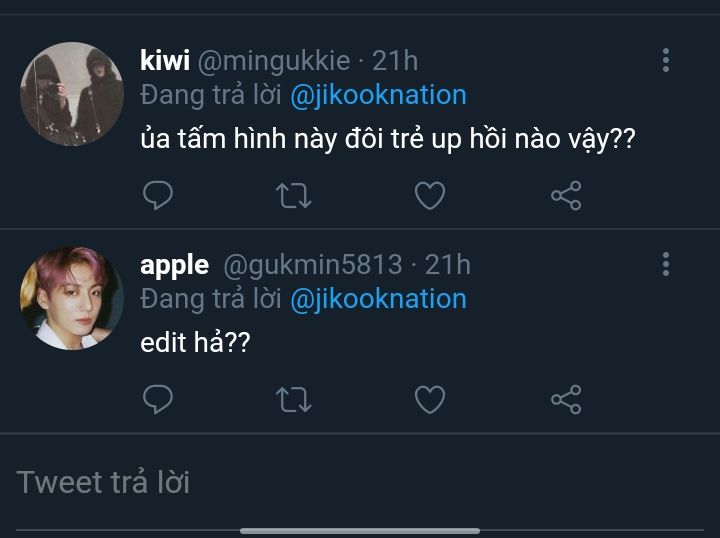Retweet kiwi's tweet
Viewport: 720px width, 538px height.
click(x=293, y=196)
